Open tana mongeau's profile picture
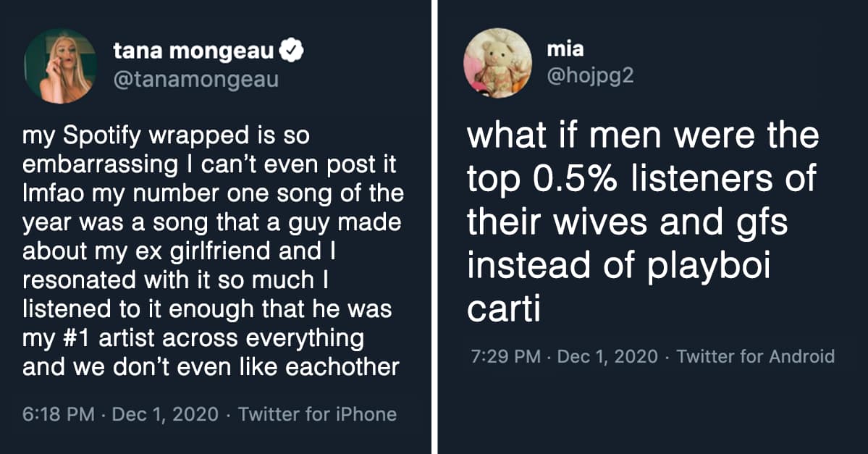 click(x=61, y=67)
